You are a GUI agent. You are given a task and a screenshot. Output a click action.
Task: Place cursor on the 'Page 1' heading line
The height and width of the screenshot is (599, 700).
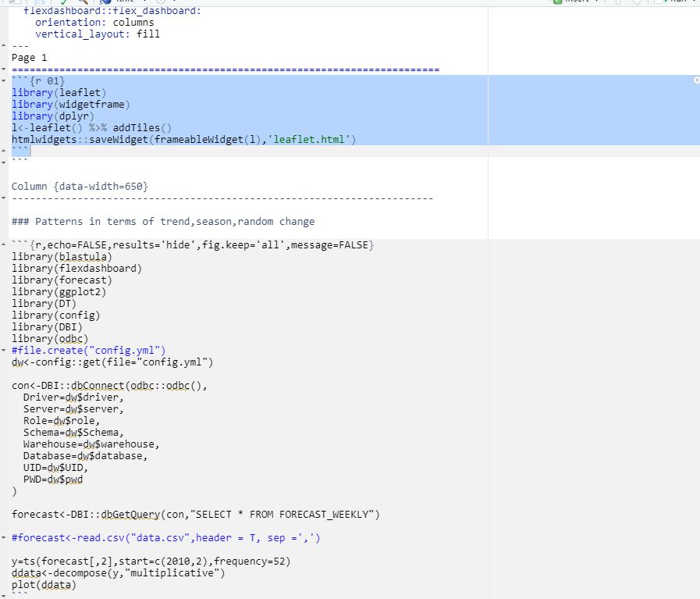click(x=30, y=58)
